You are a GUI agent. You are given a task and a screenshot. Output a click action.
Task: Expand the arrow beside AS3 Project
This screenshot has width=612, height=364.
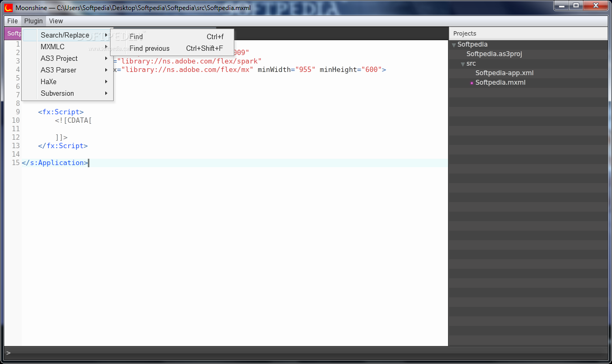(106, 59)
